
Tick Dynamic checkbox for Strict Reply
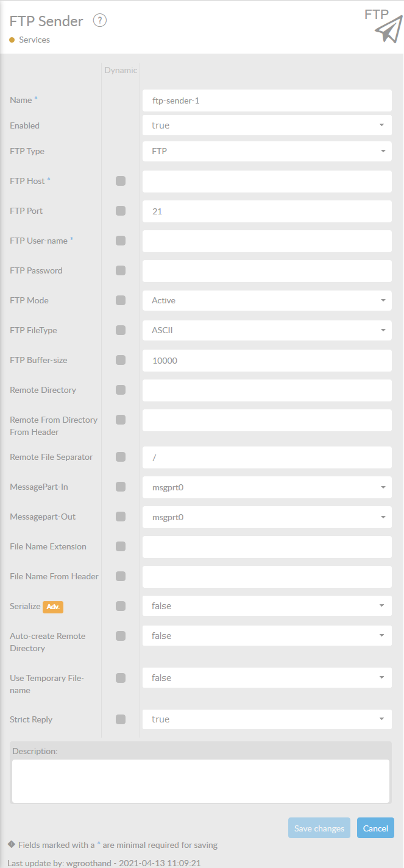121,719
